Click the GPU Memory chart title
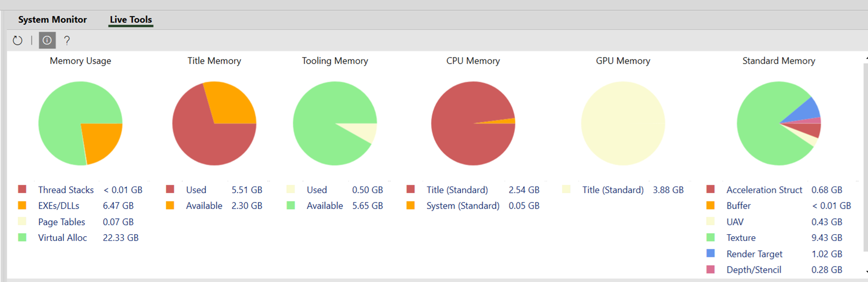Image resolution: width=868 pixels, height=282 pixels. (x=623, y=61)
